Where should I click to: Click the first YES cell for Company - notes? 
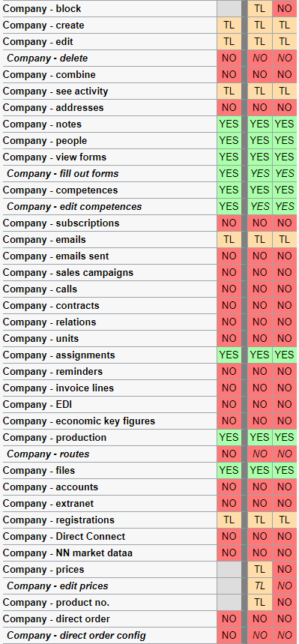[229, 124]
